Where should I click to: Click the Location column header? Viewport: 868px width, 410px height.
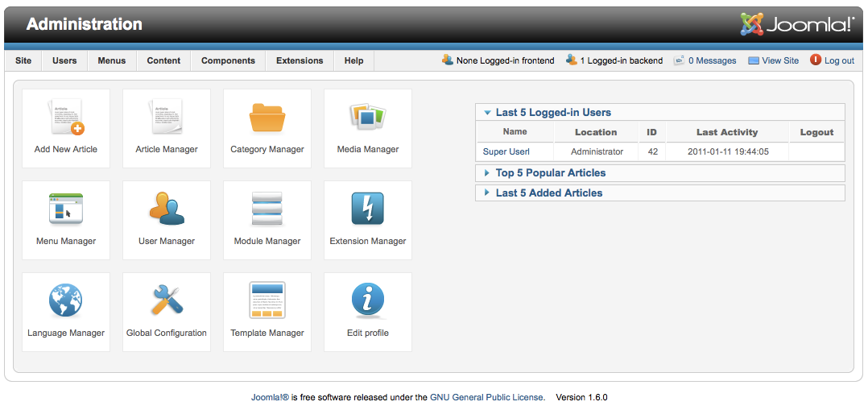pyautogui.click(x=596, y=132)
